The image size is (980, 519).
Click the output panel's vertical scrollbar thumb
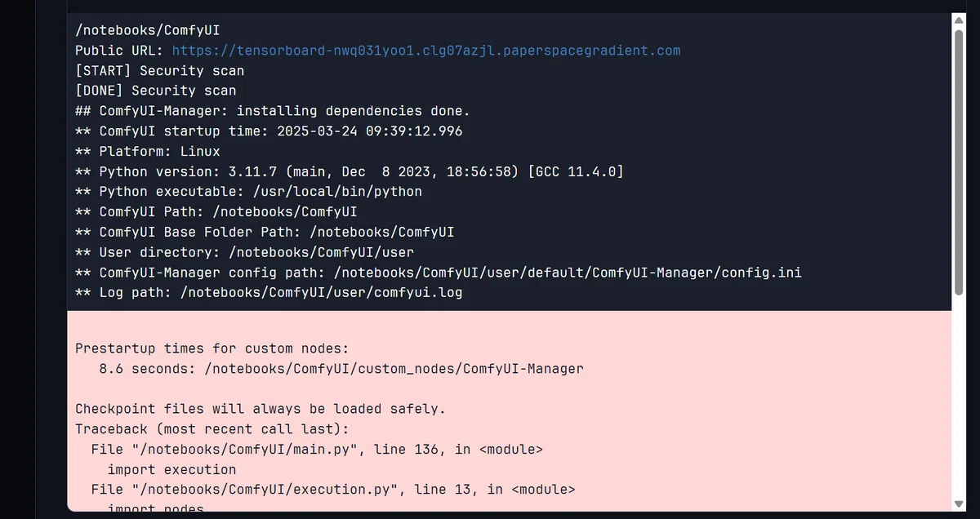coord(959,162)
